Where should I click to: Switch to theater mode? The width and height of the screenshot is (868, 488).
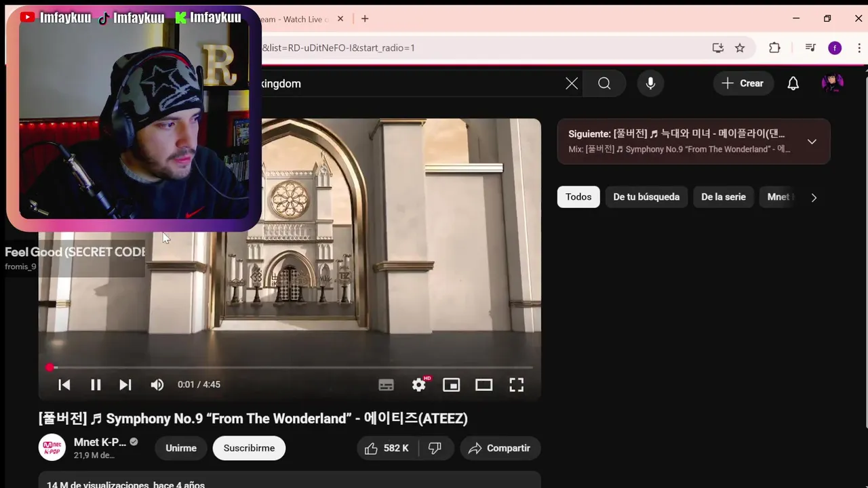[484, 385]
